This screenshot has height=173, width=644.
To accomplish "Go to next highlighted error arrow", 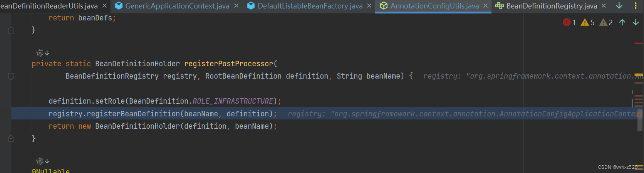I will coord(636,22).
